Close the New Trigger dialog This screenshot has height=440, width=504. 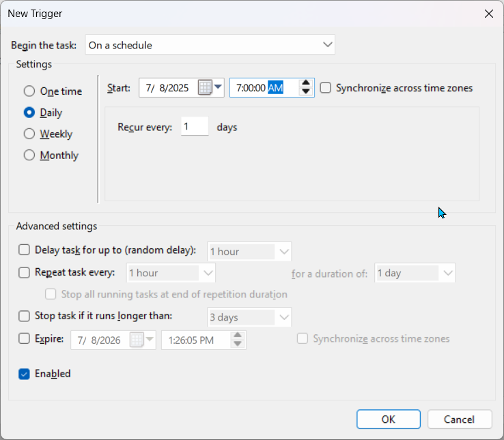pos(488,14)
